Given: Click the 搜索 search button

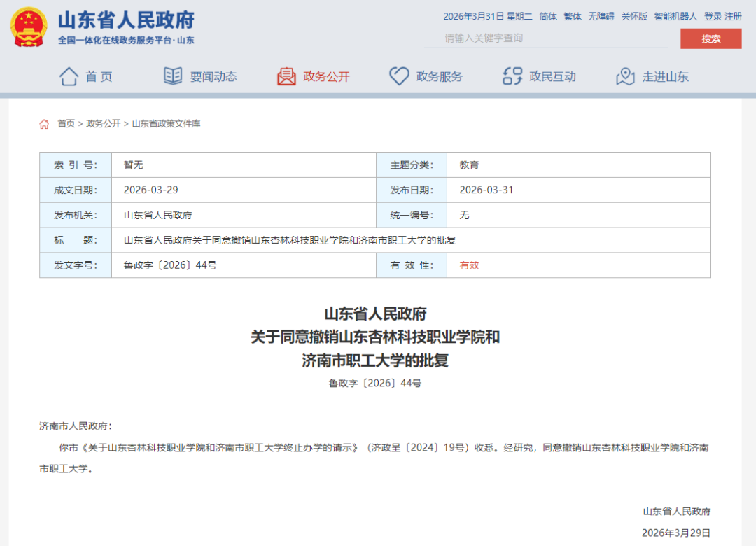Looking at the screenshot, I should [x=710, y=39].
